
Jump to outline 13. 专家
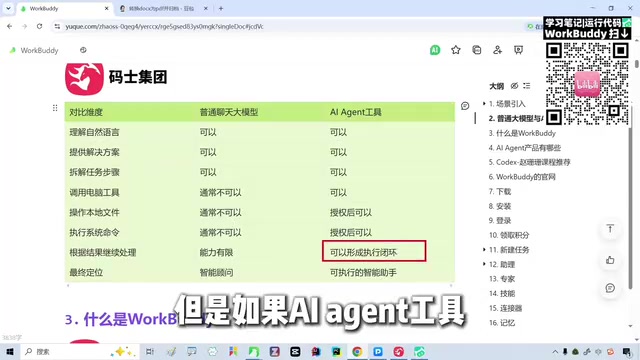(x=502, y=279)
